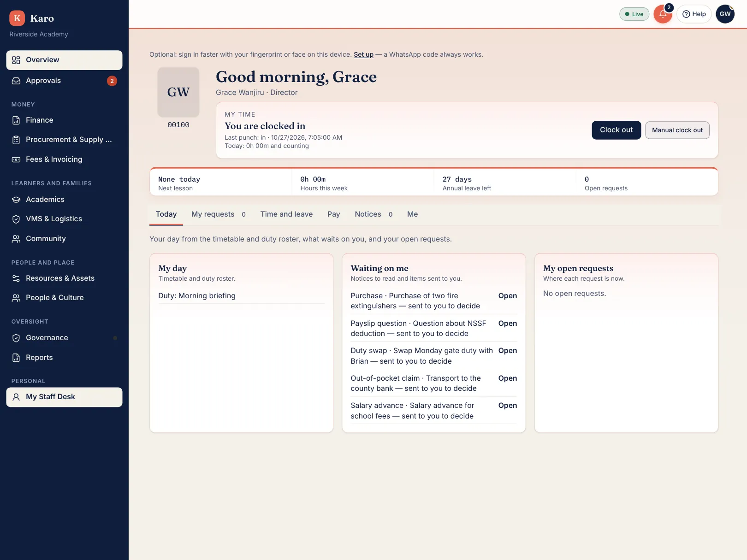Click the Approvals badge showing 2
747x560 pixels.
(x=112, y=81)
